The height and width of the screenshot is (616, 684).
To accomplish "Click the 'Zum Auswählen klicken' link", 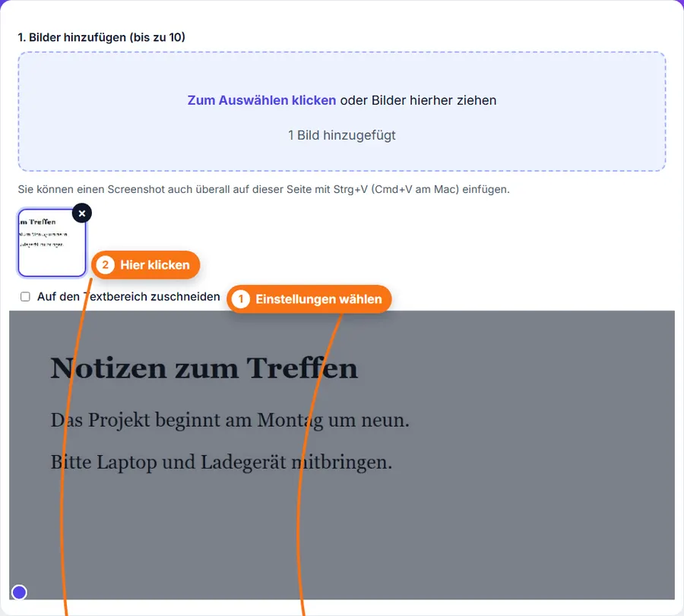I will 261,100.
